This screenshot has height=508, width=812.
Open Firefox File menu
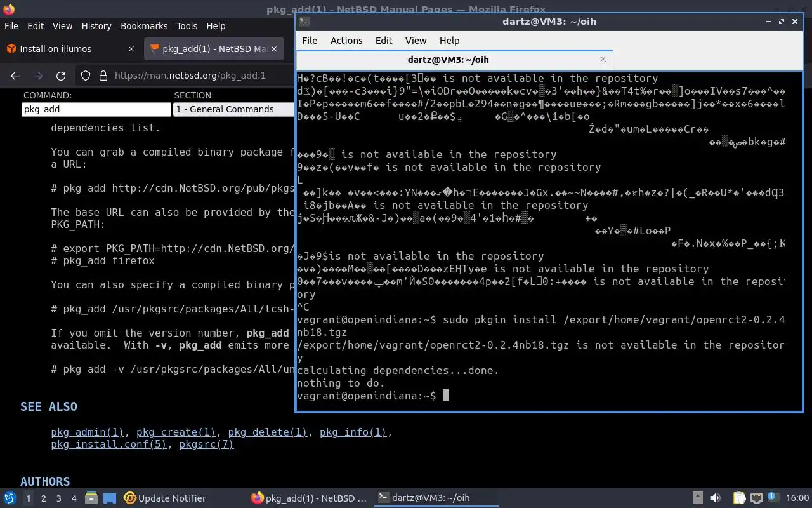(x=11, y=26)
